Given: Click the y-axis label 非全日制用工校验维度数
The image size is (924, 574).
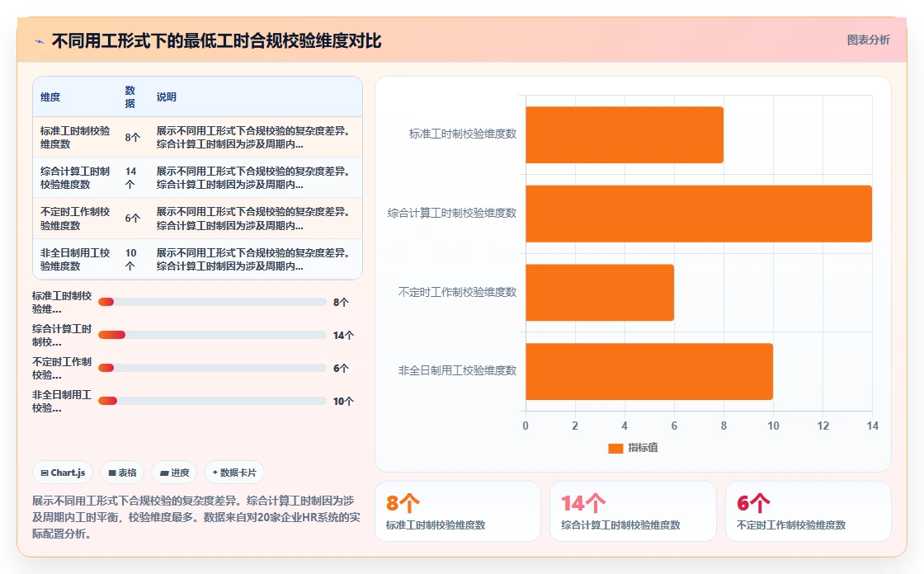Looking at the screenshot, I should [457, 370].
